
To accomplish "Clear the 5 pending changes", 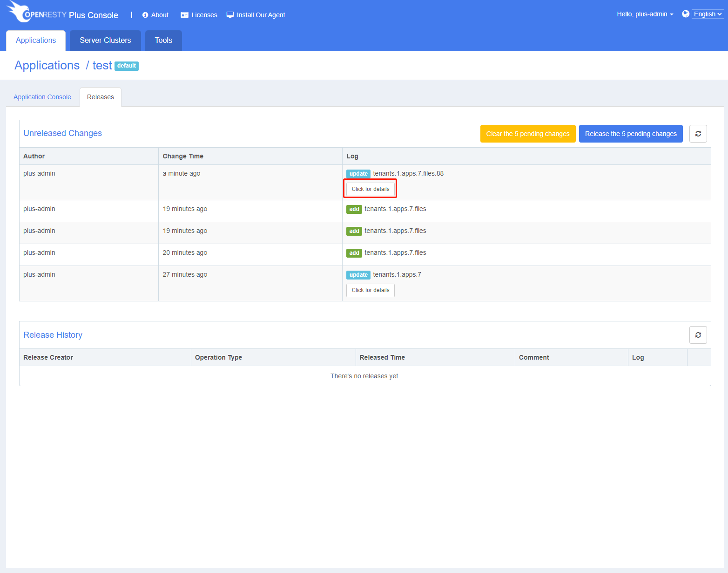I will 528,134.
